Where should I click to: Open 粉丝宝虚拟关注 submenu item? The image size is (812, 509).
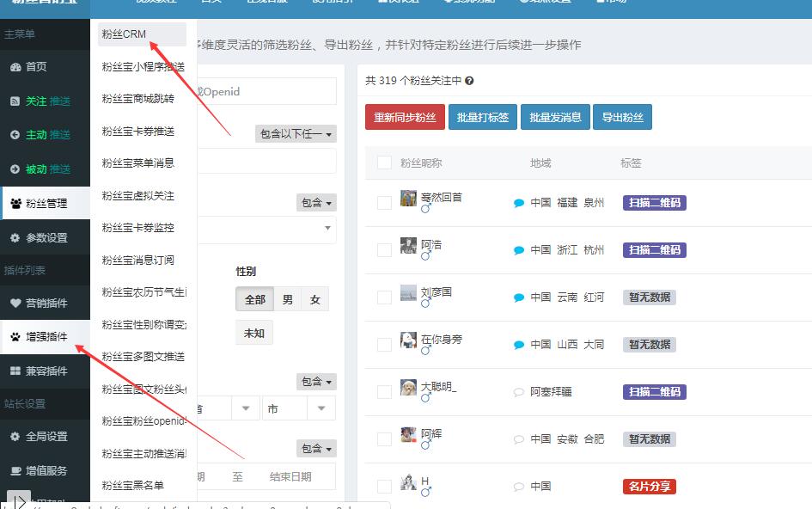point(138,196)
